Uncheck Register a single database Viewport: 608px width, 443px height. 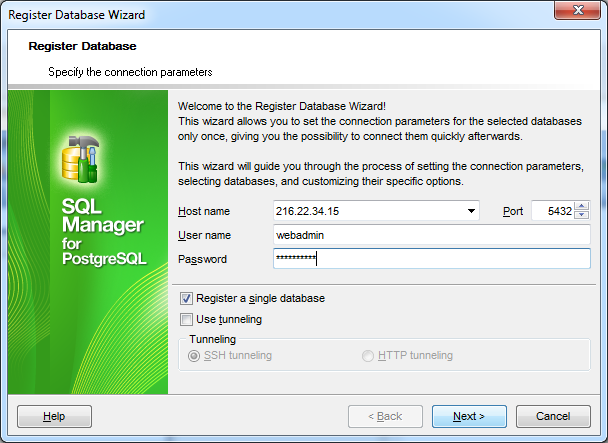tap(186, 298)
